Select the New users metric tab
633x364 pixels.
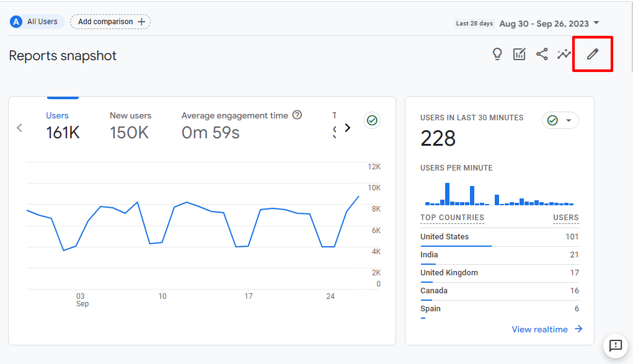point(130,115)
